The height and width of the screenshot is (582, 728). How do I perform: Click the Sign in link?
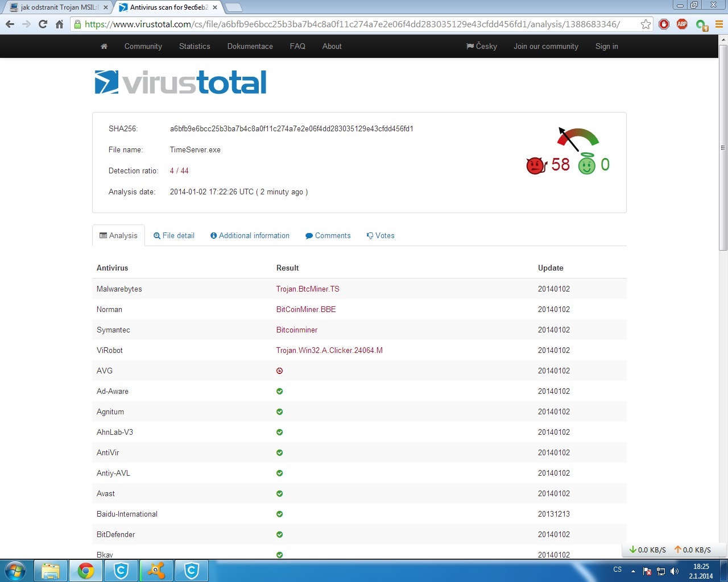click(607, 47)
